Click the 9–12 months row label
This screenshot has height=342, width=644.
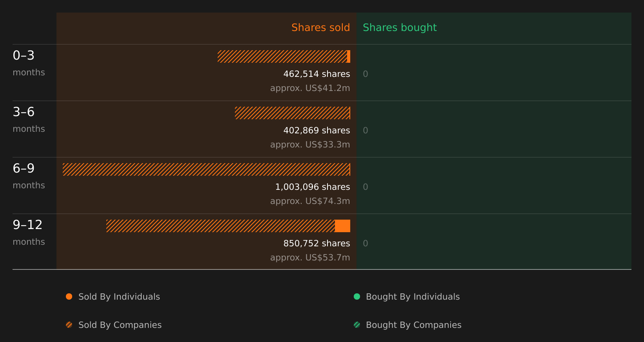[29, 233]
